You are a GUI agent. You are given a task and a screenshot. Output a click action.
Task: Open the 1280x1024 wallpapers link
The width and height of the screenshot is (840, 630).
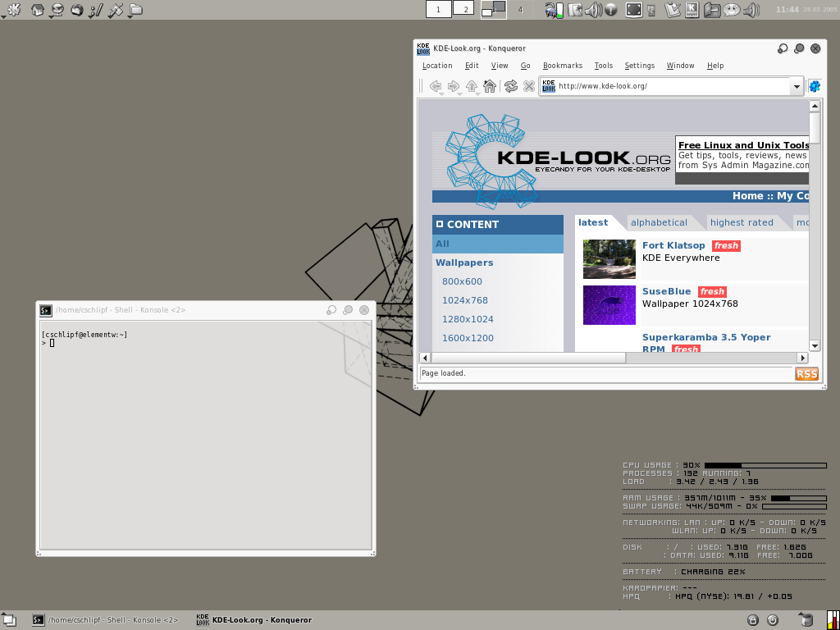[x=468, y=319]
